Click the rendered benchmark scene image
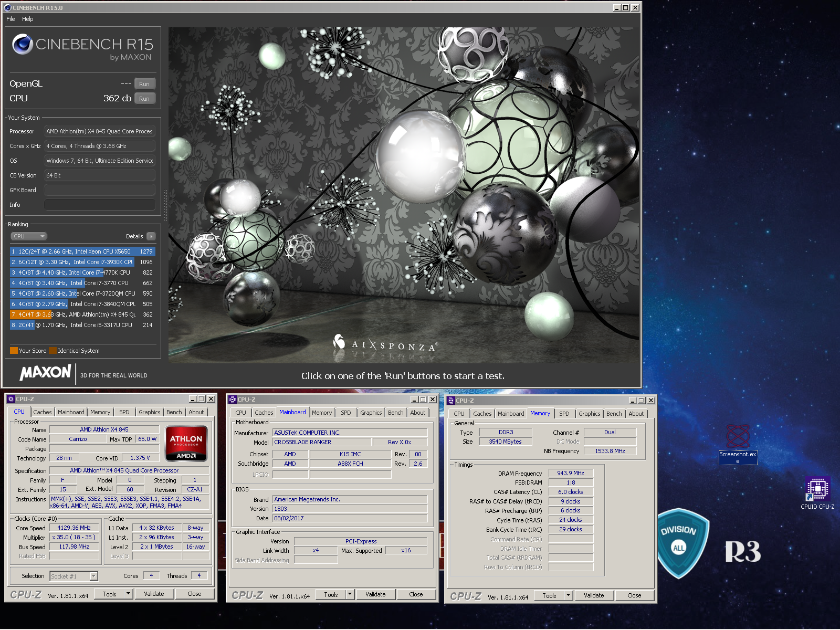 404,195
